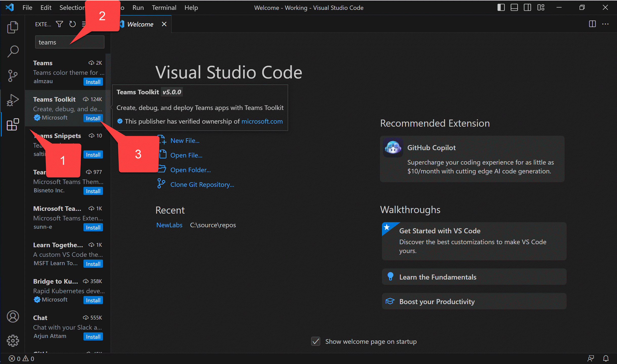Open the microsoft.com link in tooltip
The width and height of the screenshot is (617, 364).
[262, 121]
